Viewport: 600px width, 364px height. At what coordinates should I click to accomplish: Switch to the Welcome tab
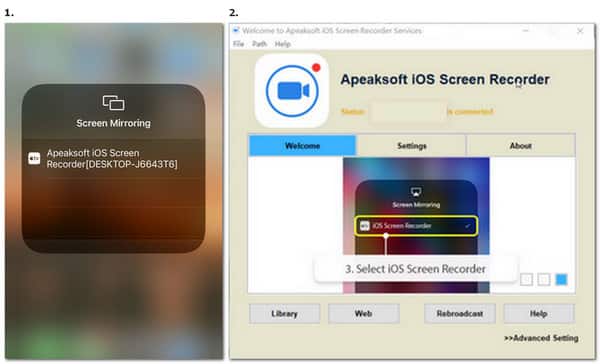tap(302, 145)
